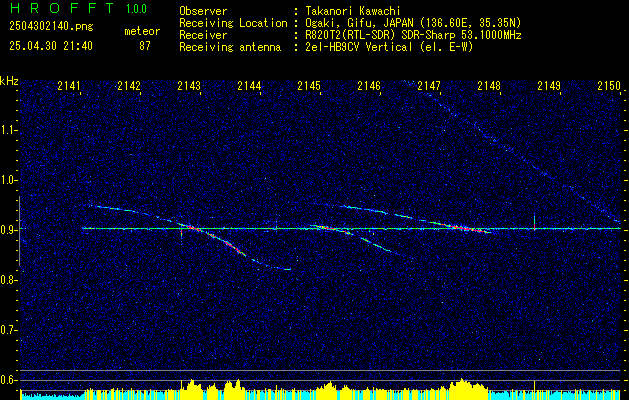Image resolution: width=629 pixels, height=400 pixels.
Task: Click the 1.0 frequency axis label
Action: pyautogui.click(x=8, y=181)
